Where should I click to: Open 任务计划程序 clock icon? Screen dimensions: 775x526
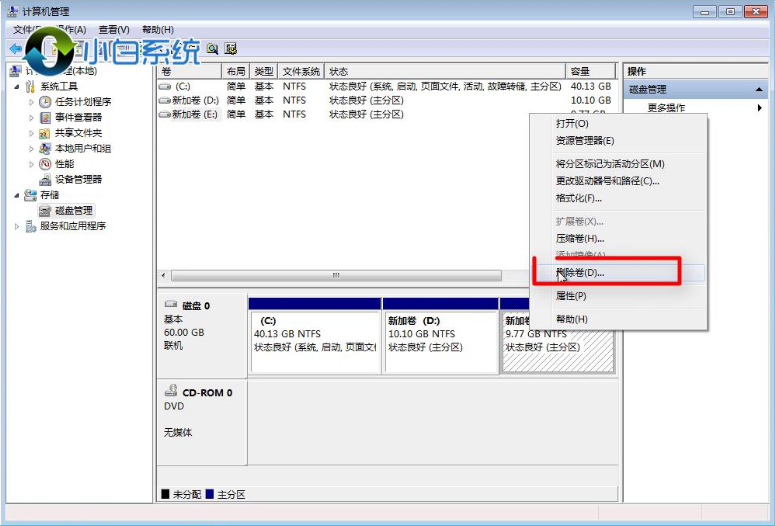tap(45, 102)
